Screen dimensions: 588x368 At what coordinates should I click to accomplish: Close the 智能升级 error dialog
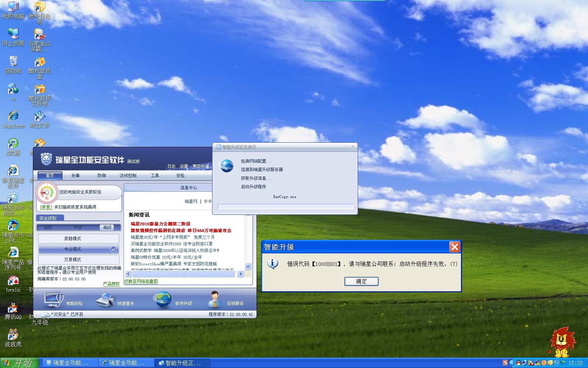point(455,247)
